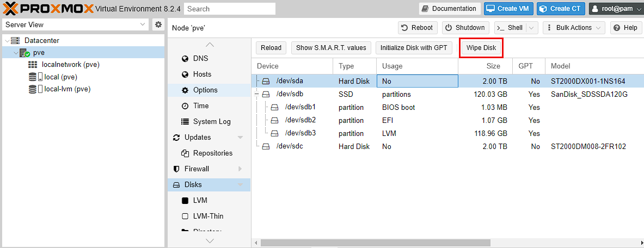
Task: Collapse the /dev/sdb partition tree
Action: click(x=257, y=94)
